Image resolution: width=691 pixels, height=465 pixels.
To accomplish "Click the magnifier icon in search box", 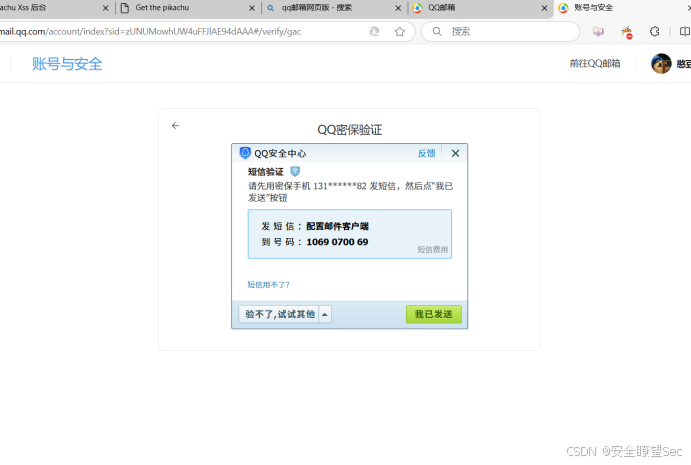I will coord(437,32).
